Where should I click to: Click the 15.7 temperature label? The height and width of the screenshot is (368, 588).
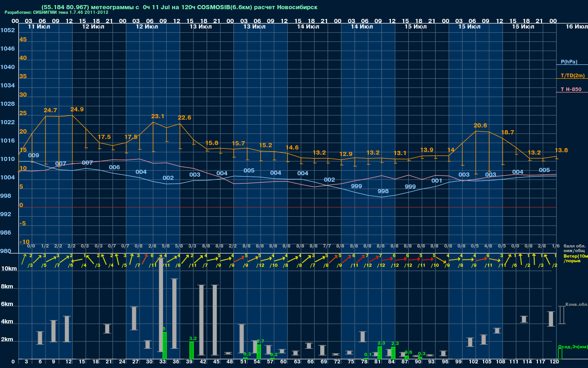pyautogui.click(x=238, y=144)
